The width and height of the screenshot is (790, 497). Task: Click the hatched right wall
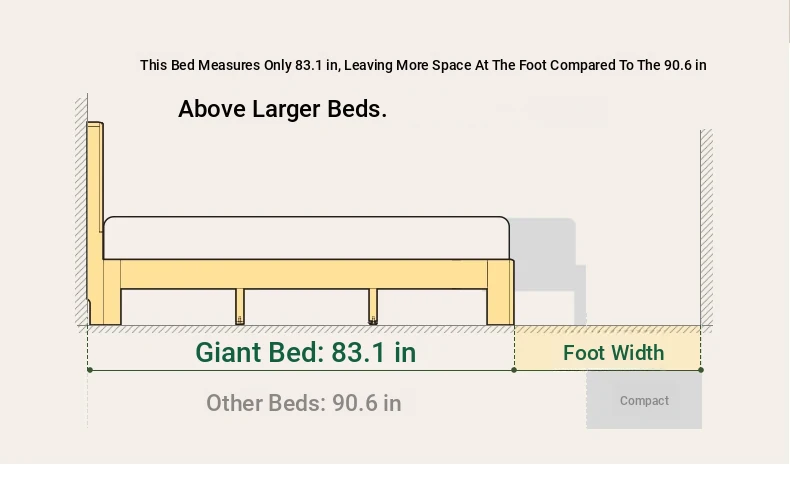706,228
